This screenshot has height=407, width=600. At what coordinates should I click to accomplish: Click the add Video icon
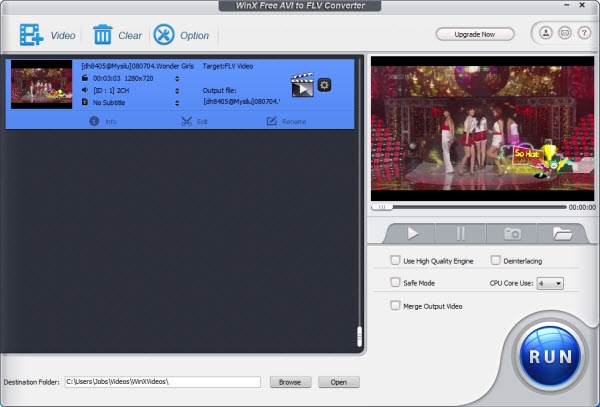click(31, 35)
